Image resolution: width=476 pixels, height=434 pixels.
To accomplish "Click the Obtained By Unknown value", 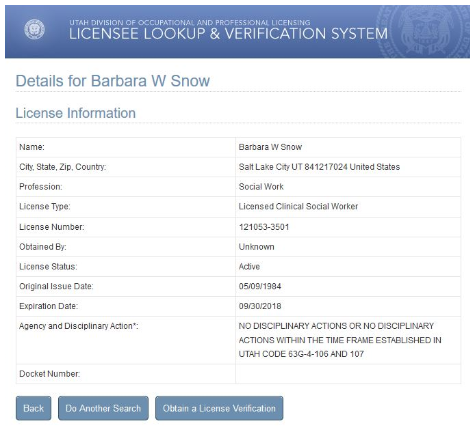I will click(x=257, y=247).
